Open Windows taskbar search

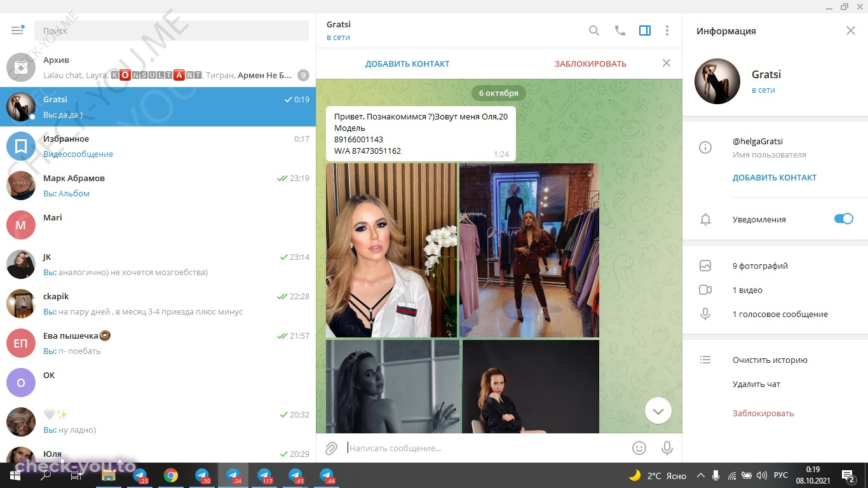click(46, 475)
